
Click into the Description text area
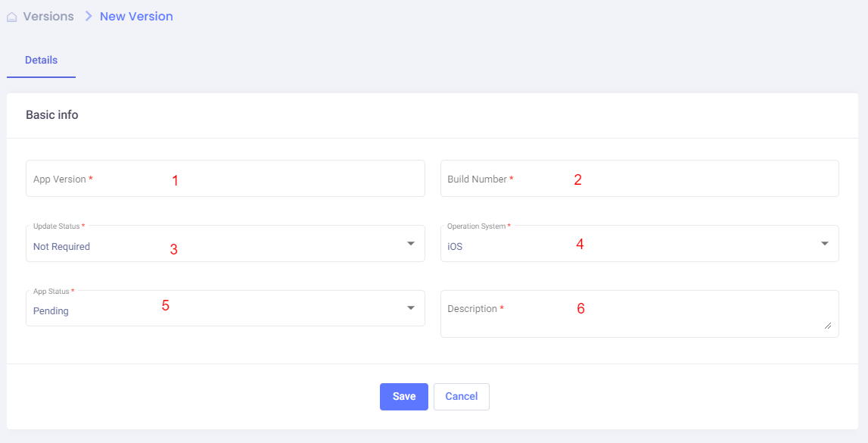tap(639, 314)
